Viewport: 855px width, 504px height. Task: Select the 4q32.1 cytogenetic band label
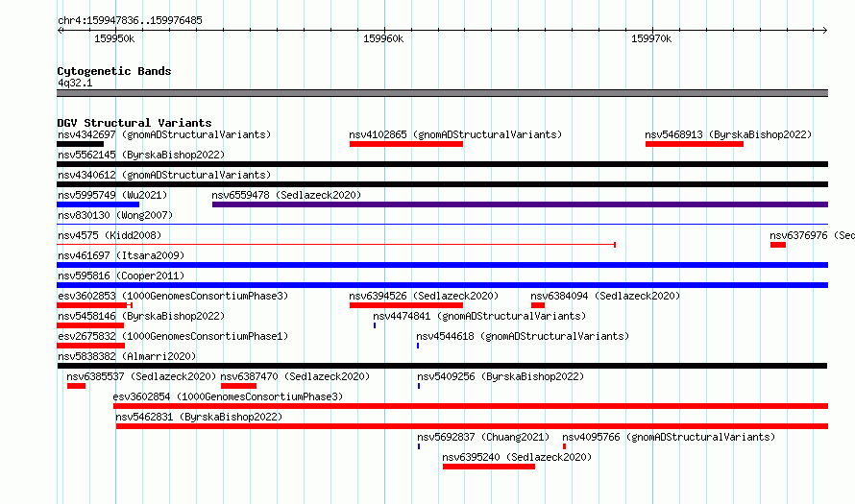(75, 83)
